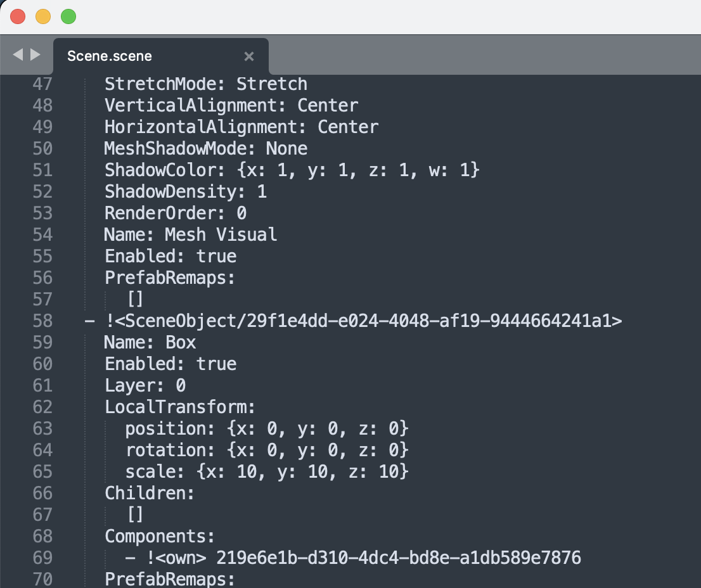Click the right tab-navigation arrow

point(35,55)
